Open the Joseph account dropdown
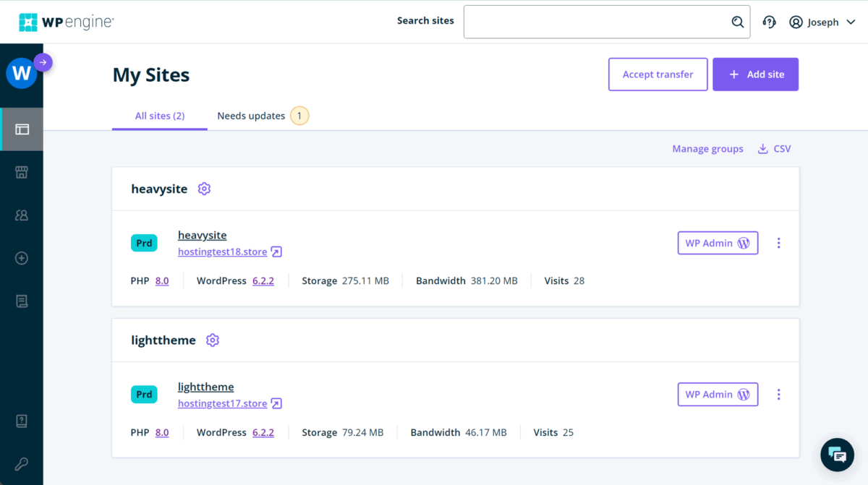868x485 pixels. click(823, 22)
